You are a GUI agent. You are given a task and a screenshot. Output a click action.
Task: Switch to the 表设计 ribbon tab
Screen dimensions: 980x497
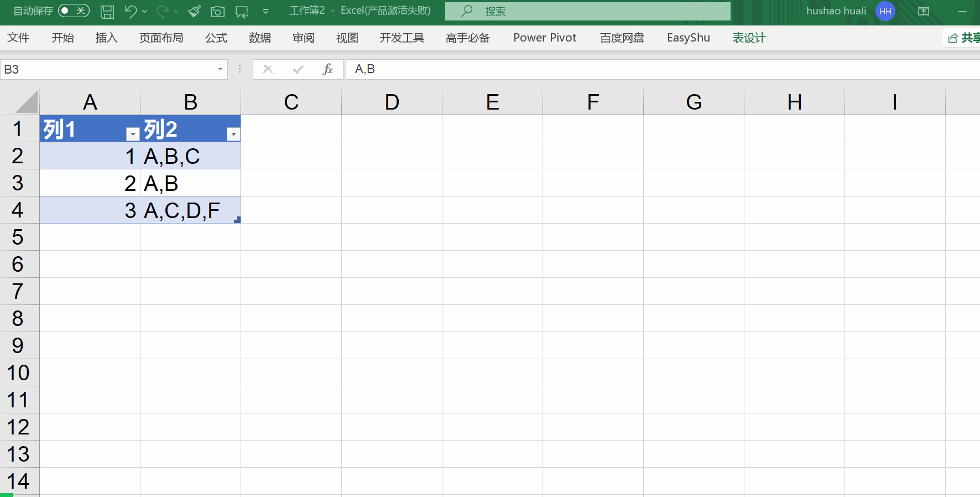coord(749,38)
